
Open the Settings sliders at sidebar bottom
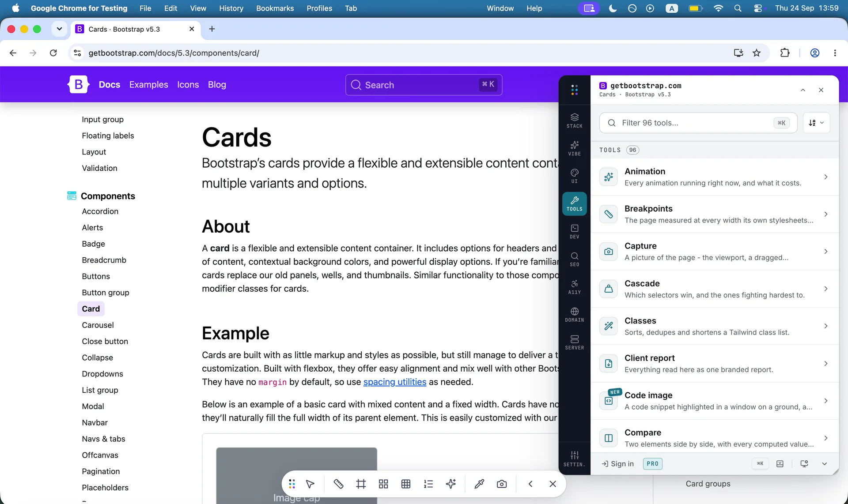[574, 459]
